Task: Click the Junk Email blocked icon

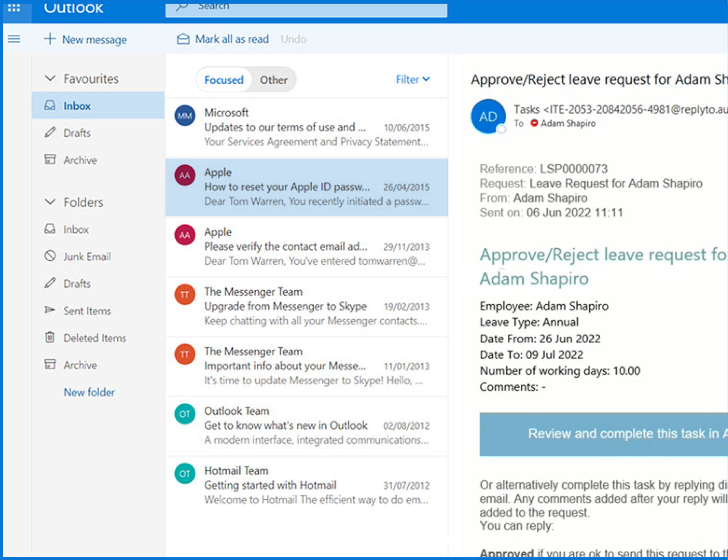Action: tap(50, 256)
